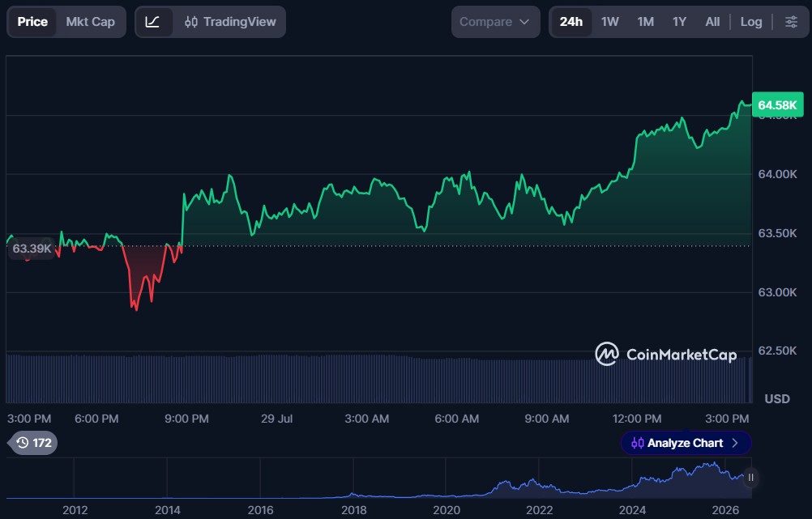Click the 9:00 PM time axis label

[x=186, y=419]
